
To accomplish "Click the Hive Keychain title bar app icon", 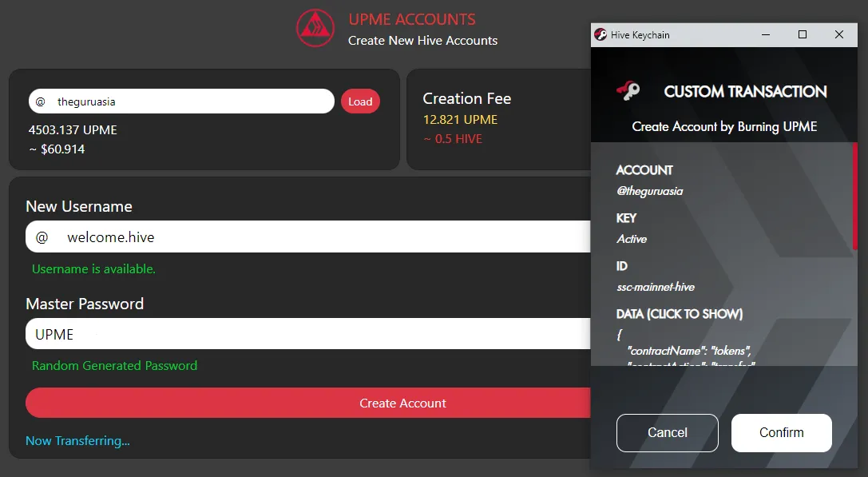I will click(600, 34).
